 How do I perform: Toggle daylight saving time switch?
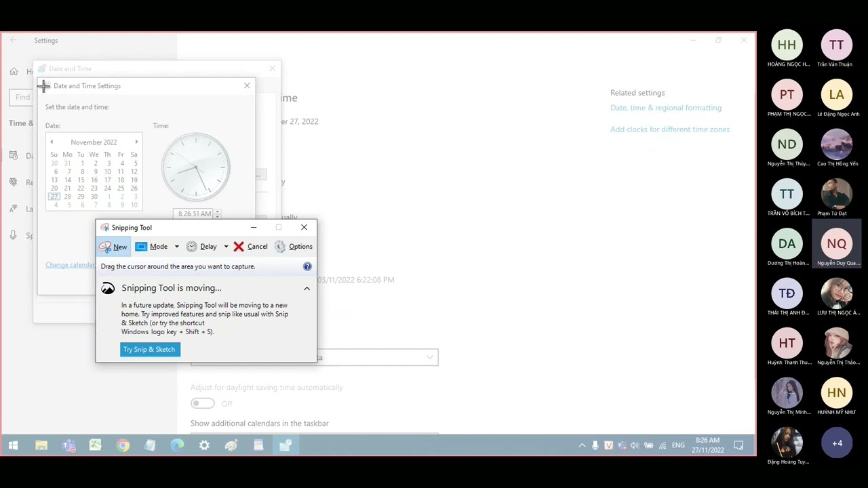[202, 403]
